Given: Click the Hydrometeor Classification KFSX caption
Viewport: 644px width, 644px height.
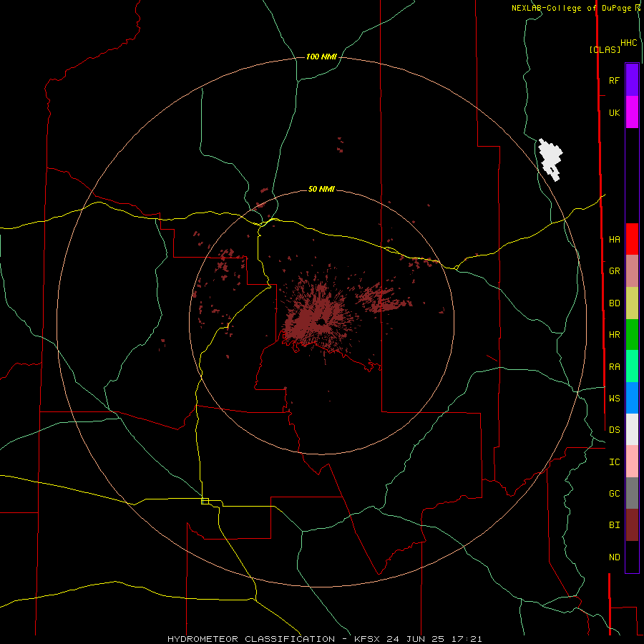Looking at the screenshot, I should pyautogui.click(x=324, y=639).
